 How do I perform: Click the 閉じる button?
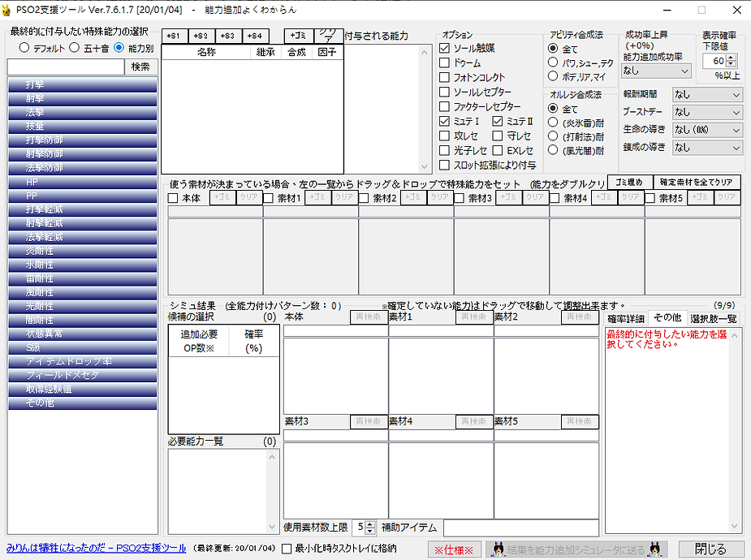point(710,549)
